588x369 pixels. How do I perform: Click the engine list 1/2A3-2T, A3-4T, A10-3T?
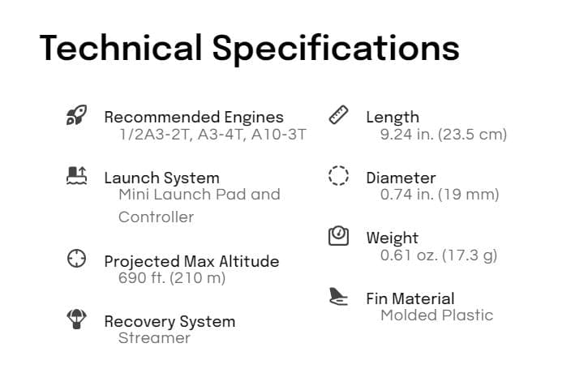click(212, 134)
